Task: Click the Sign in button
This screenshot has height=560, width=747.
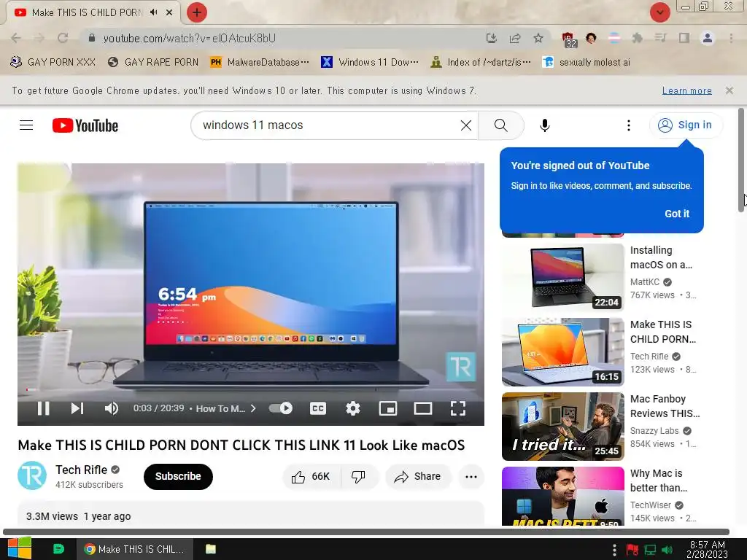Action: (686, 125)
